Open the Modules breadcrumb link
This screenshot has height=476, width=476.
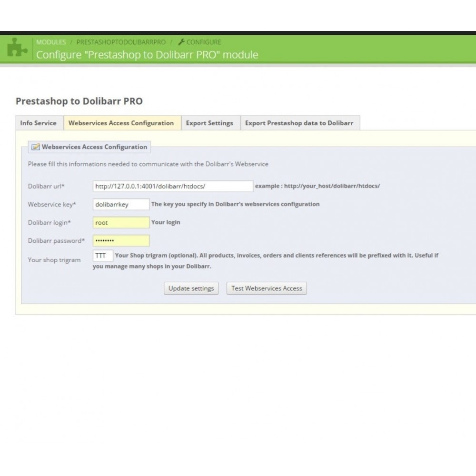(51, 42)
